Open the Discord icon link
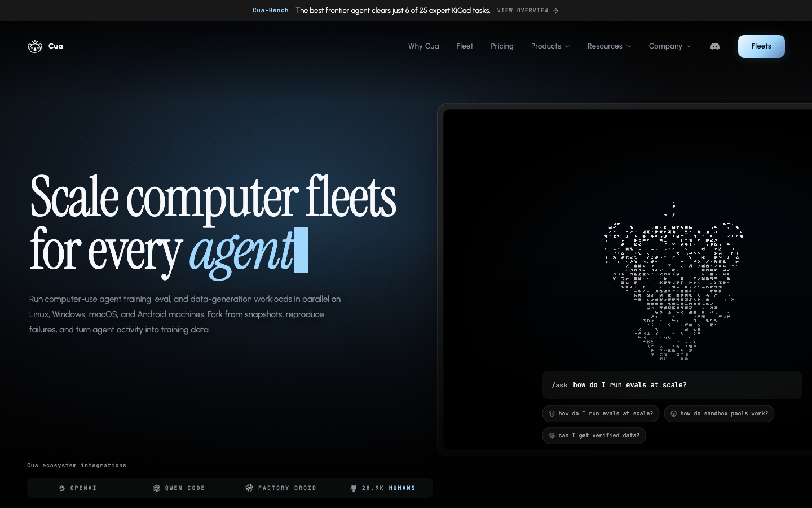Screen dimensions: 812x508 715,46
